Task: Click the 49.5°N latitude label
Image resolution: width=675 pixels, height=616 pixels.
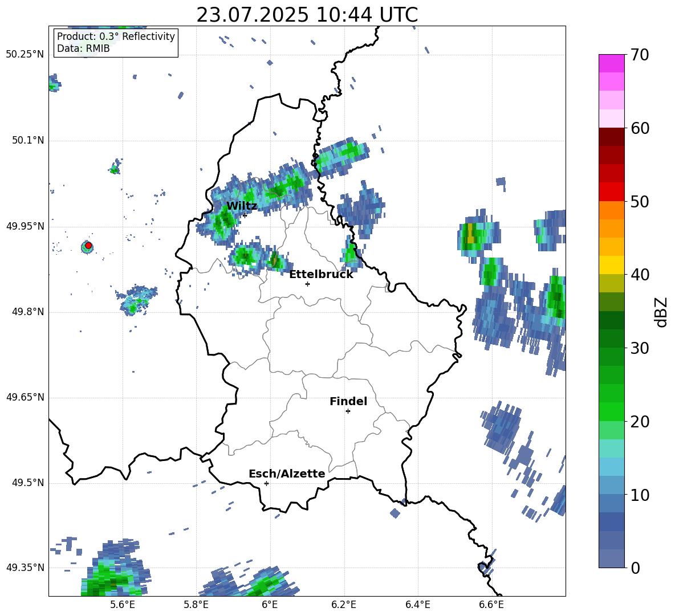Action: coord(28,483)
